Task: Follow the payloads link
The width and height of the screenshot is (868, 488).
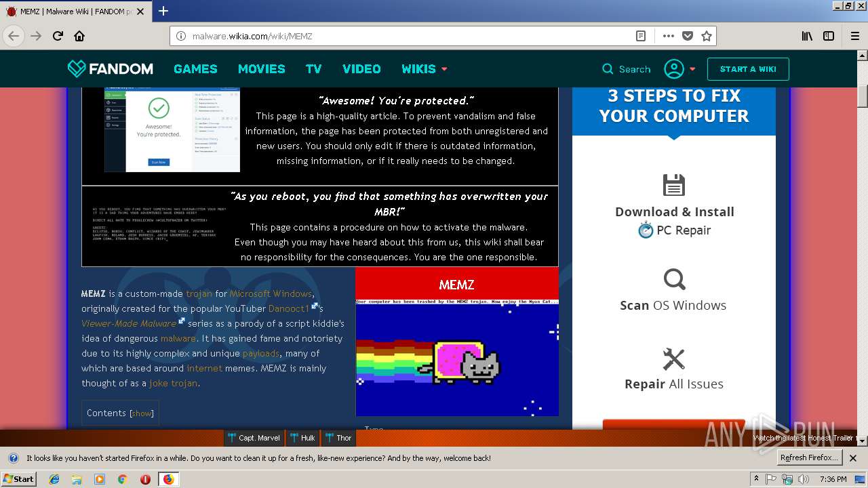Action: 261,353
